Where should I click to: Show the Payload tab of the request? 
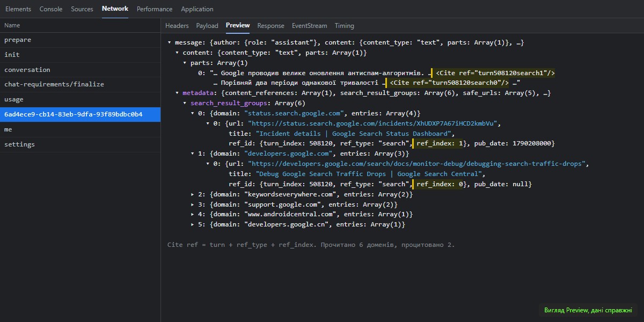pos(207,26)
